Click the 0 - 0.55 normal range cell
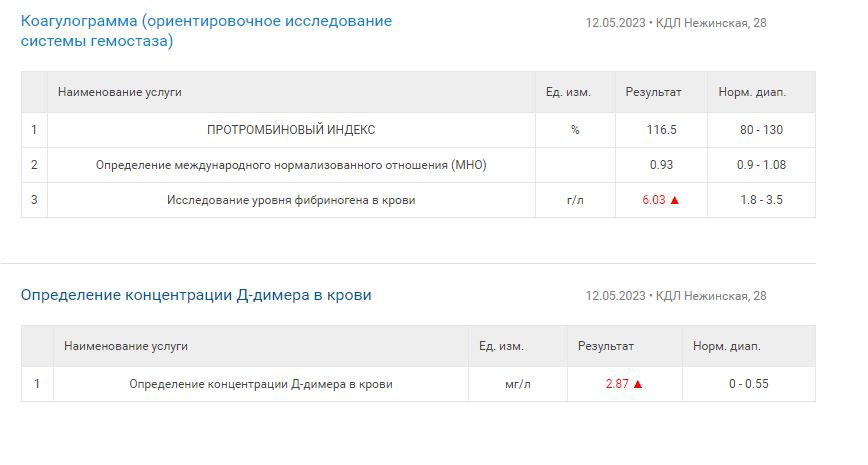This screenshot has width=868, height=465. (748, 384)
